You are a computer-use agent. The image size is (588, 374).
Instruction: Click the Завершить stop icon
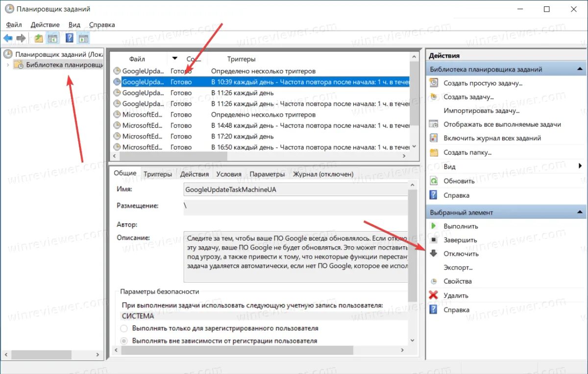point(434,240)
